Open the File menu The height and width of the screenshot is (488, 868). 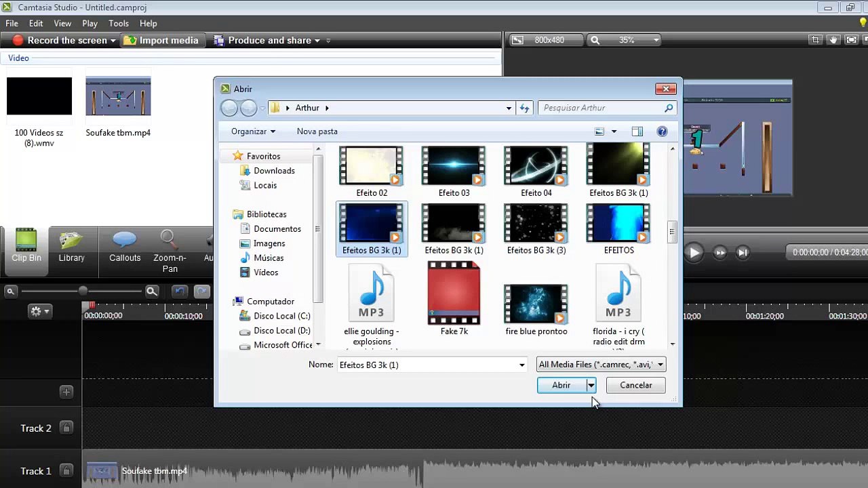coord(12,23)
